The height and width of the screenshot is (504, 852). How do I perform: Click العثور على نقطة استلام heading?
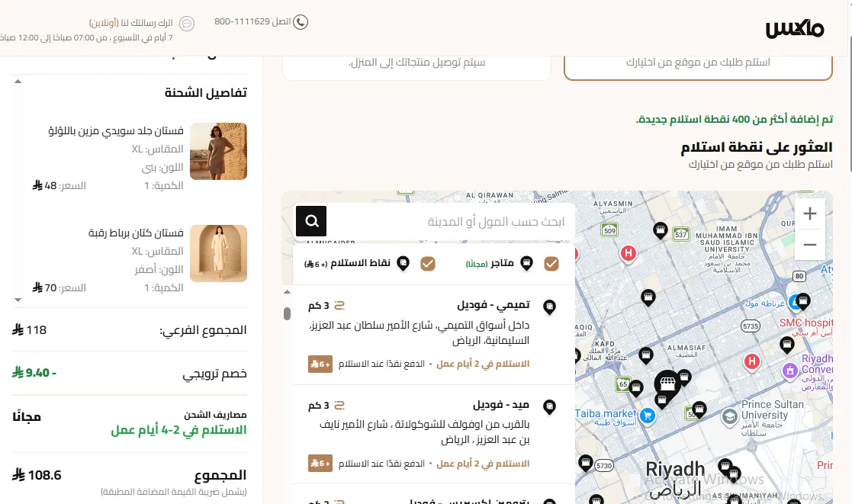(757, 147)
